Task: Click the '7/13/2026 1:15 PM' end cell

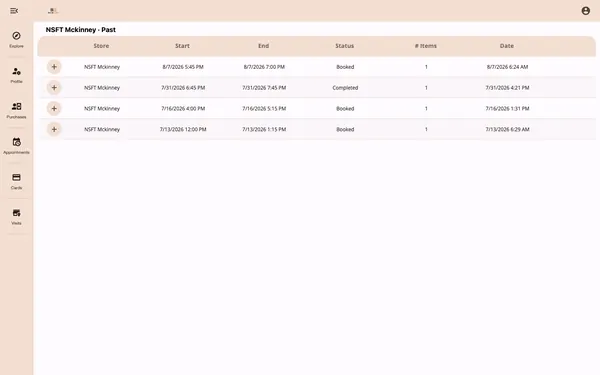Action: coord(264,129)
